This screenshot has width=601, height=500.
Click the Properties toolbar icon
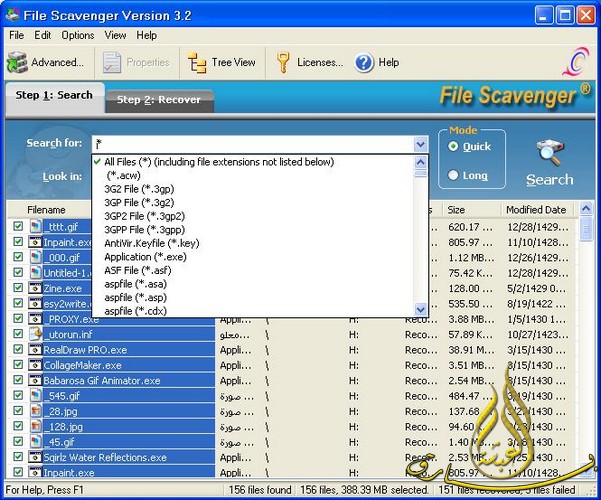pyautogui.click(x=112, y=62)
